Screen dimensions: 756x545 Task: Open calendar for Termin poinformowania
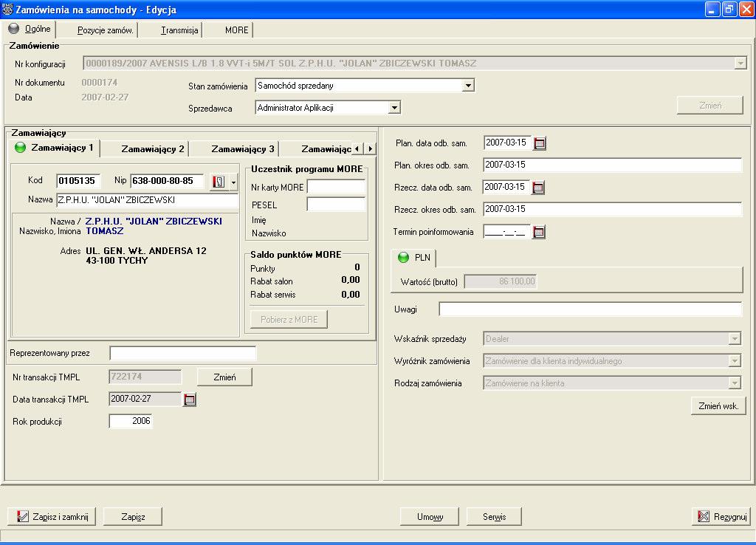point(539,232)
